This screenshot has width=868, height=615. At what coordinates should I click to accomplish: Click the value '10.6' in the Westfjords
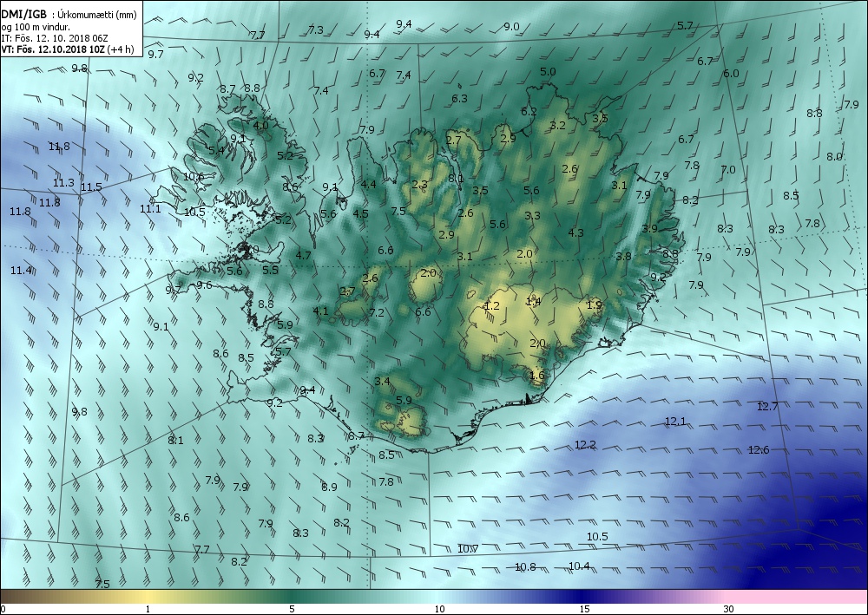click(x=194, y=177)
